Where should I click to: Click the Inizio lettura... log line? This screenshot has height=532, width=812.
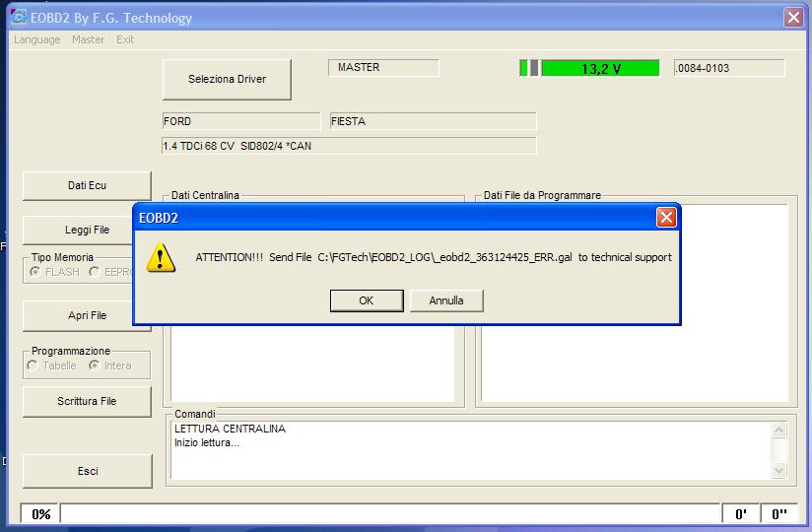(x=207, y=443)
